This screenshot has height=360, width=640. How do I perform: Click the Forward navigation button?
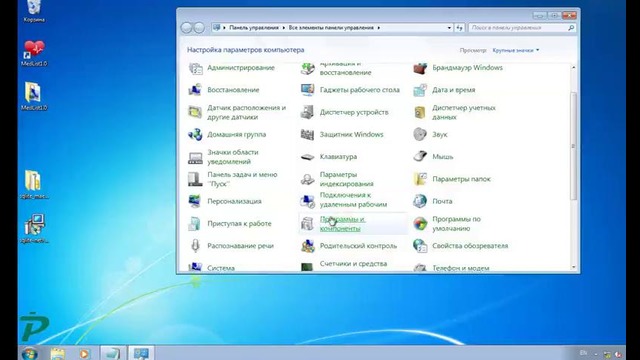[x=199, y=28]
